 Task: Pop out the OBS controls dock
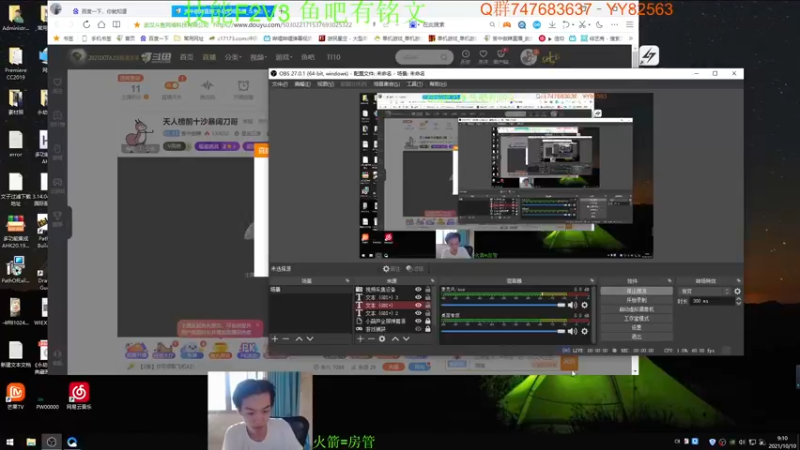(x=669, y=281)
